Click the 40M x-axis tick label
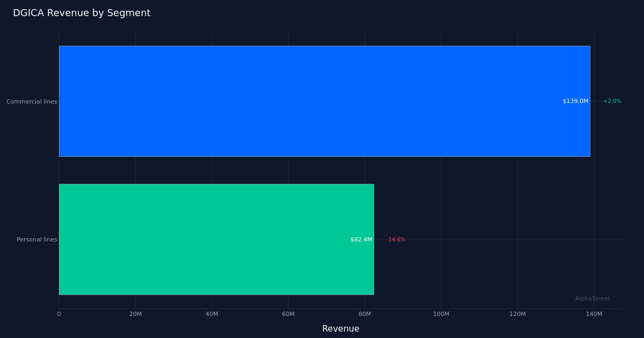Screen dimensions: 644x338 pos(211,314)
